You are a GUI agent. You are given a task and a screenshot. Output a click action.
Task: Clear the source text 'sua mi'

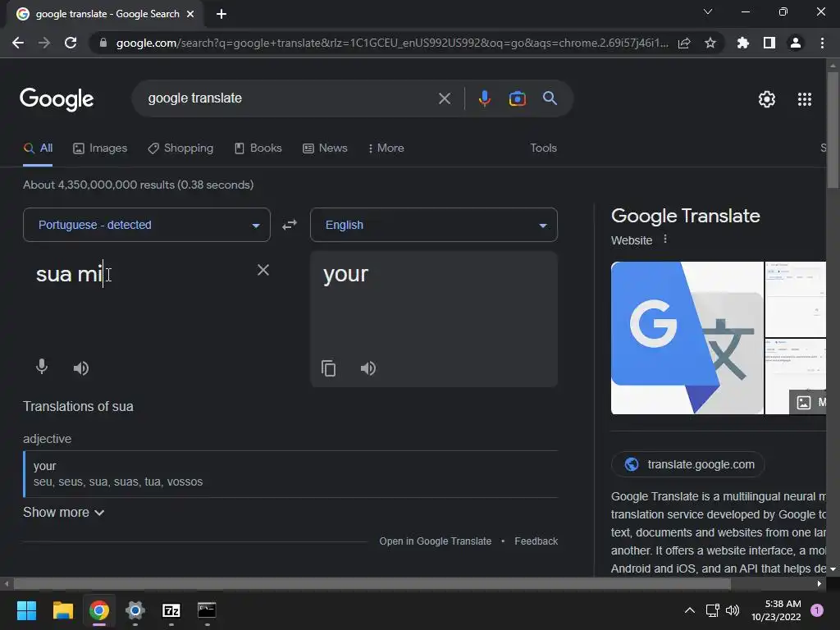(263, 270)
